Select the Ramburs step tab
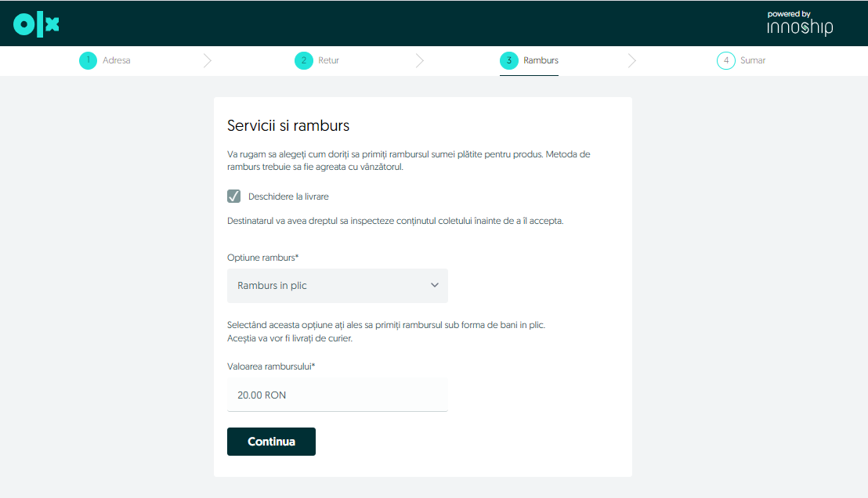 [541, 60]
